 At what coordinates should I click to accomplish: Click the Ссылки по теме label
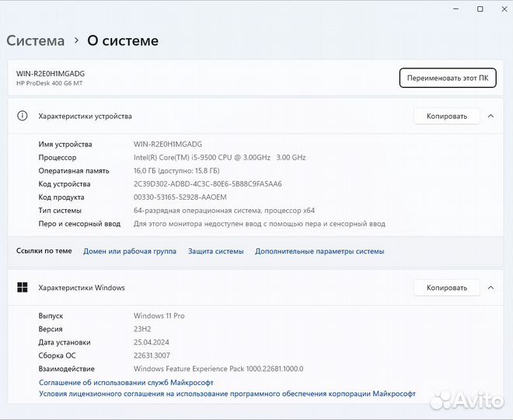point(44,250)
